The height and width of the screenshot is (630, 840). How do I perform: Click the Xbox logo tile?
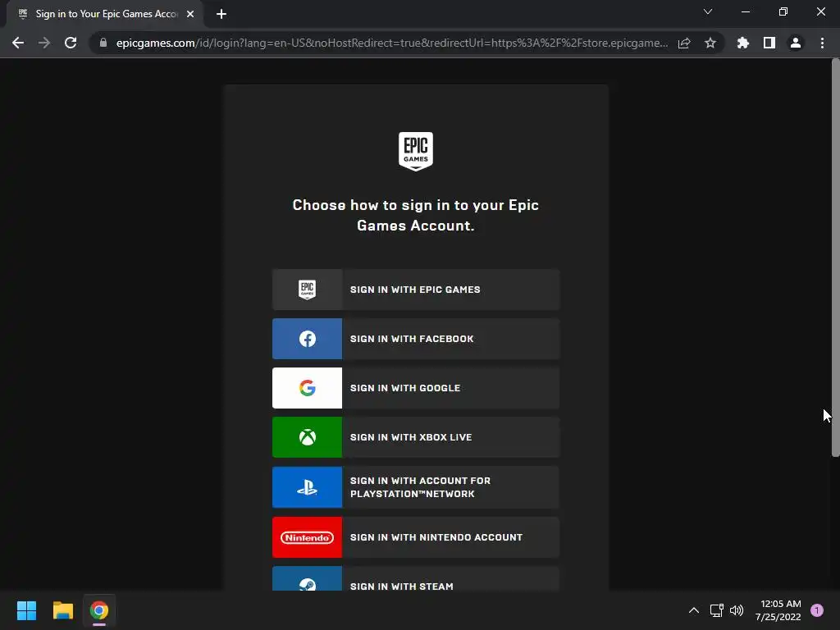pyautogui.click(x=307, y=437)
